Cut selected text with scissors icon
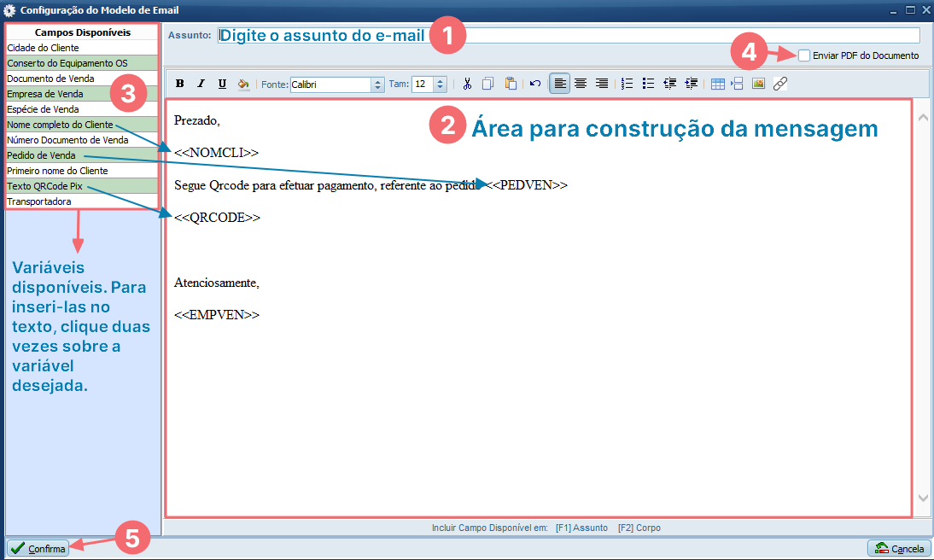Viewport: 934px width, 560px height. point(467,84)
